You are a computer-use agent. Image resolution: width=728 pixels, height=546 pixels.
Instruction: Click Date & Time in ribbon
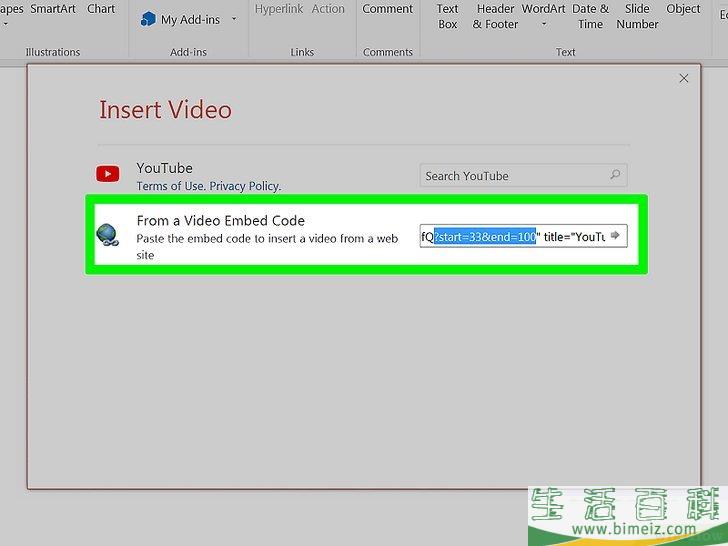591,16
